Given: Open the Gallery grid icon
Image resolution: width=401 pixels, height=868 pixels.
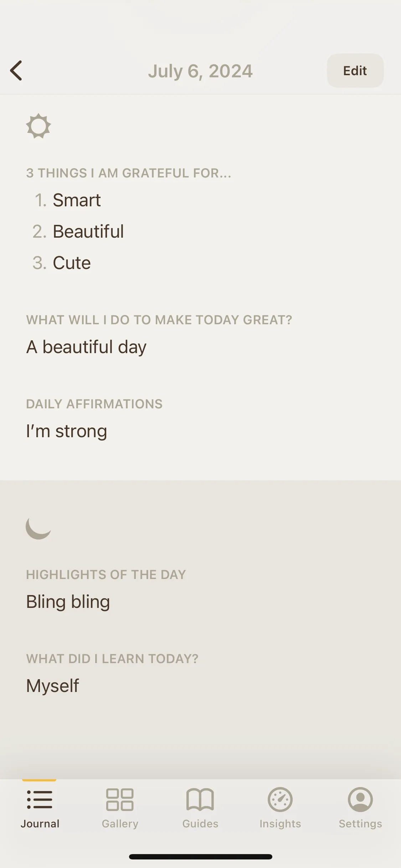Looking at the screenshot, I should click(x=120, y=800).
